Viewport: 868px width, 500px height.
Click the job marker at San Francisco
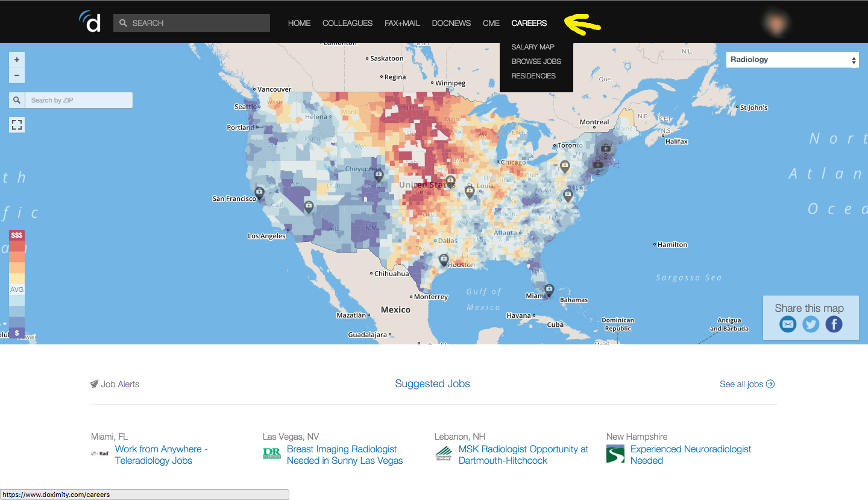pos(259,193)
